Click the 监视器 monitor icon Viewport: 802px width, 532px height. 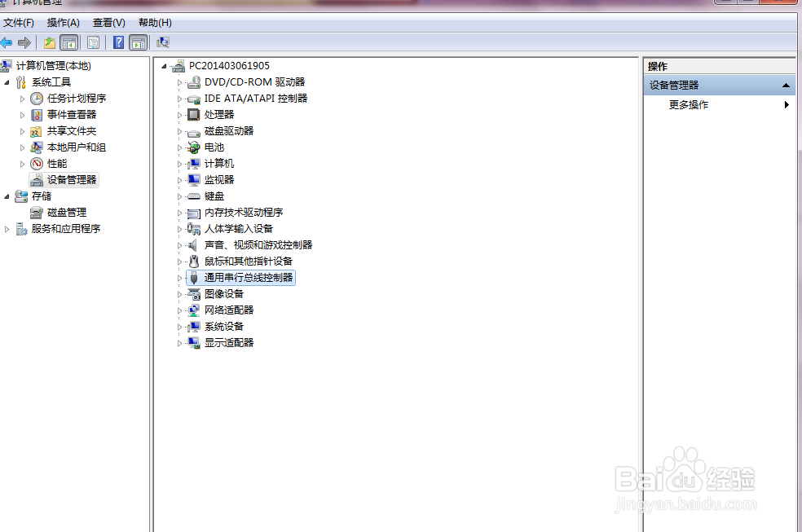coord(193,180)
